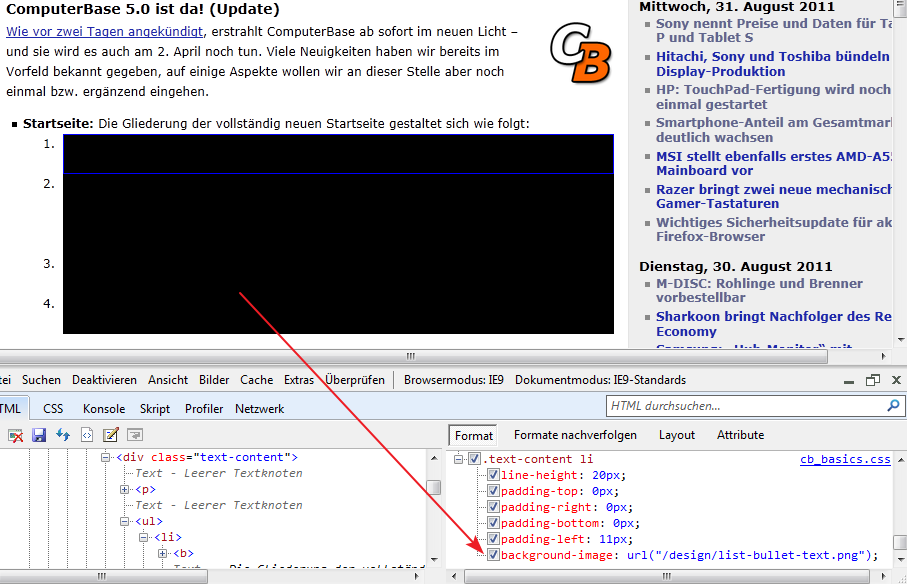Click the magnifier icon in HTML search
The height and width of the screenshot is (584, 907).
point(893,406)
